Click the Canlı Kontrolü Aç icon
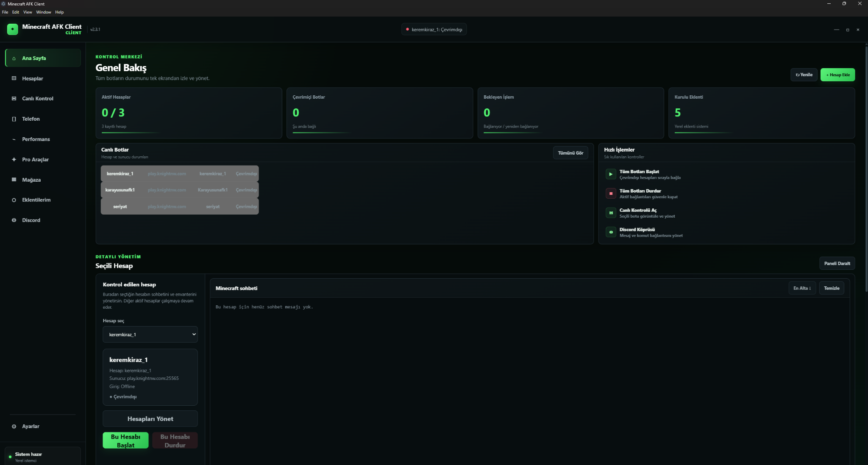This screenshot has height=465, width=868. click(611, 213)
